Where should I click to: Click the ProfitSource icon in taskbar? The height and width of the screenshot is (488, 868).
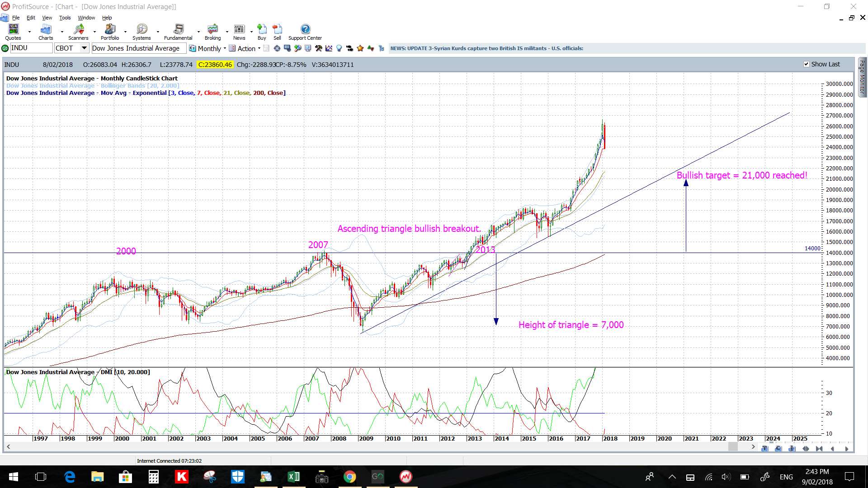(x=406, y=477)
